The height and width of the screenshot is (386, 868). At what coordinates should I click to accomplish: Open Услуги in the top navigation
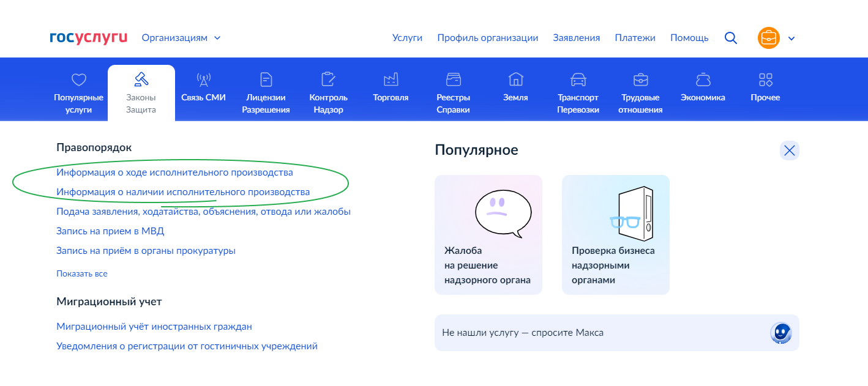407,38
